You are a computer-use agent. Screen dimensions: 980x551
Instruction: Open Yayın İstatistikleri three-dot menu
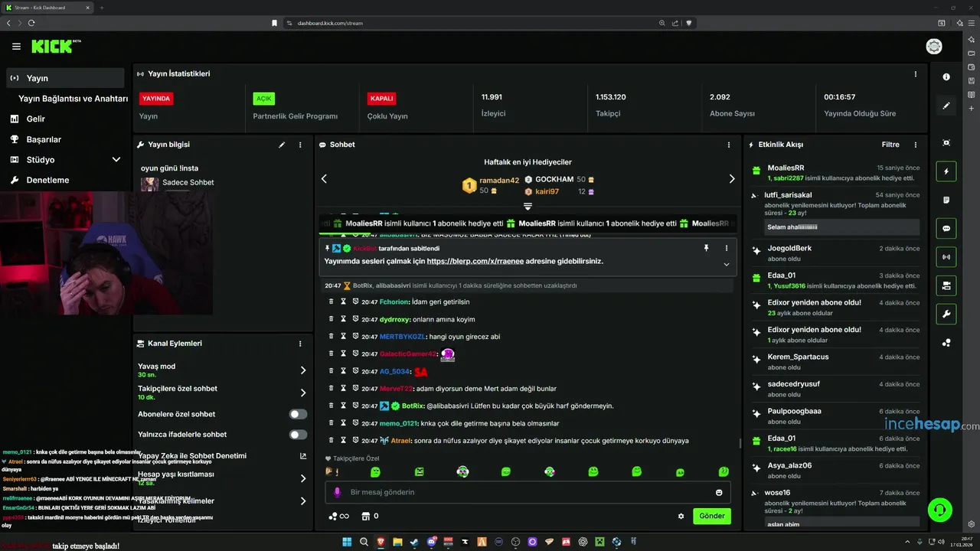(x=915, y=74)
